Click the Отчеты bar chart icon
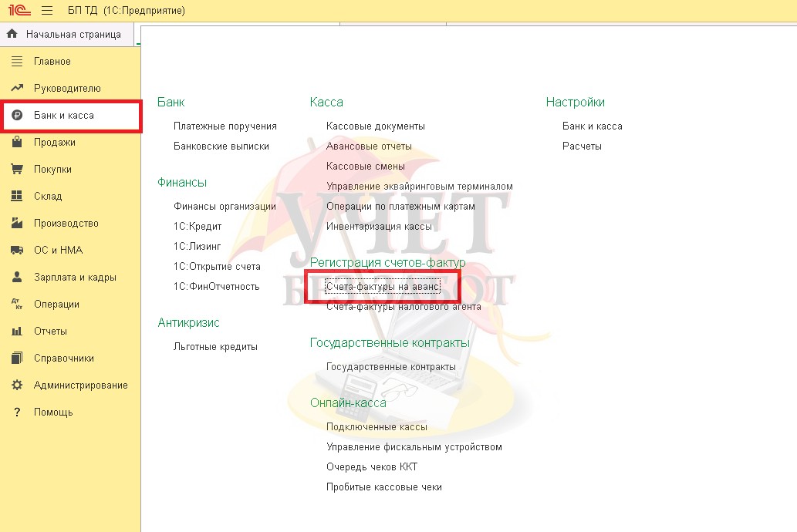This screenshot has width=797, height=532. [17, 332]
